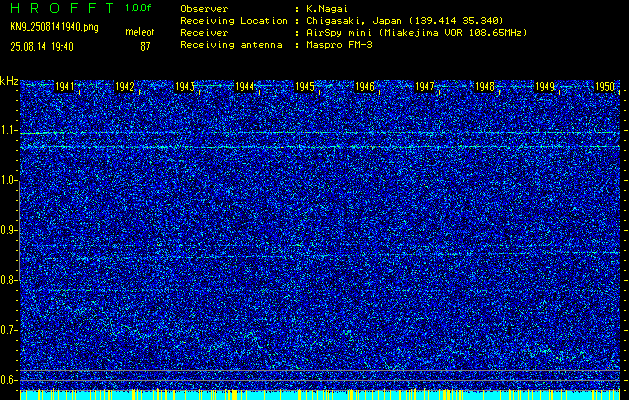The height and width of the screenshot is (400, 629).
Task: Click the kHz axis unit label
Action: (10, 81)
